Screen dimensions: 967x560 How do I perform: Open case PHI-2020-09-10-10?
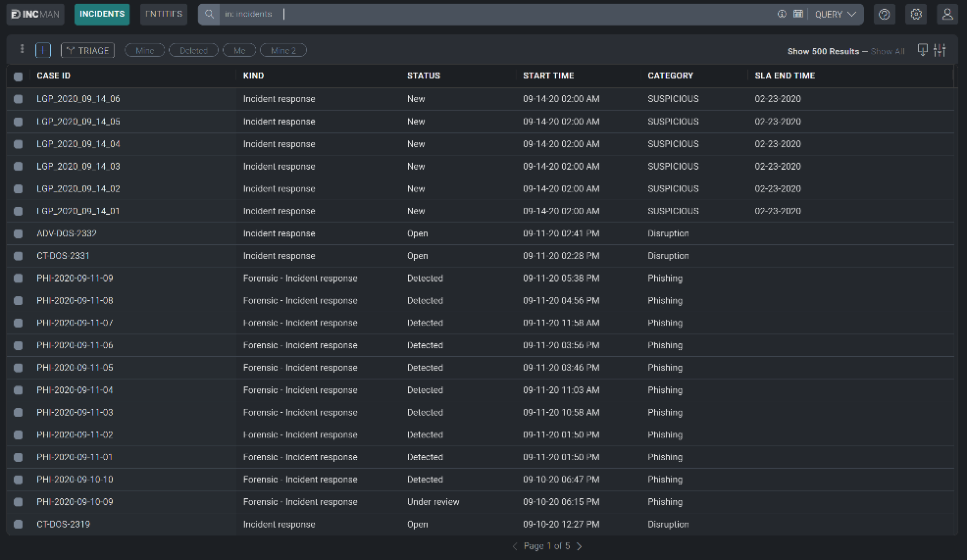[75, 479]
